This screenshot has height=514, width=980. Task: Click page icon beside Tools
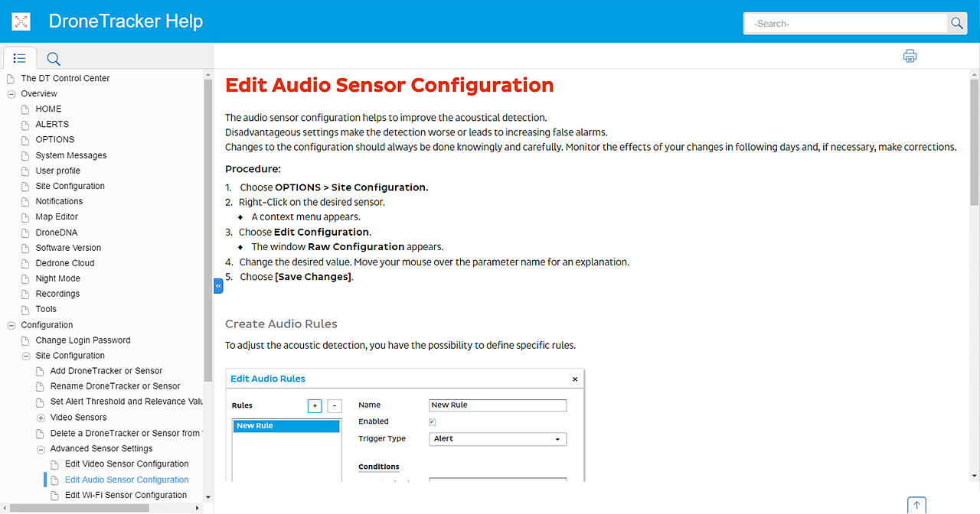(x=25, y=310)
